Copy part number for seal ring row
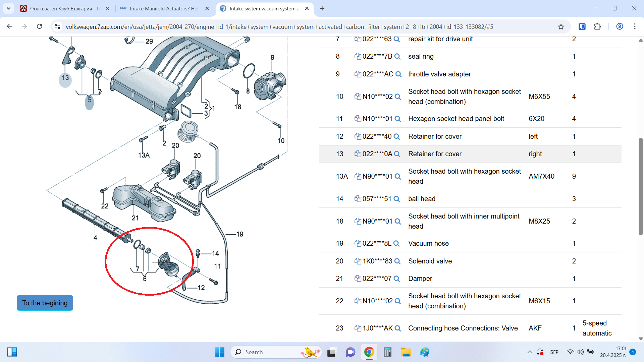 (x=358, y=56)
